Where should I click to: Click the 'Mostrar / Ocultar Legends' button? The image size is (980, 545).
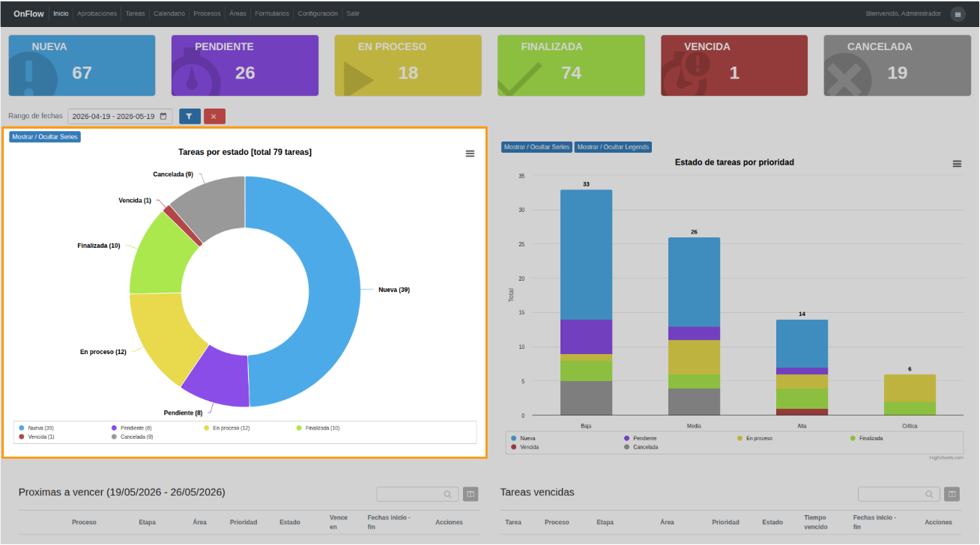613,147
